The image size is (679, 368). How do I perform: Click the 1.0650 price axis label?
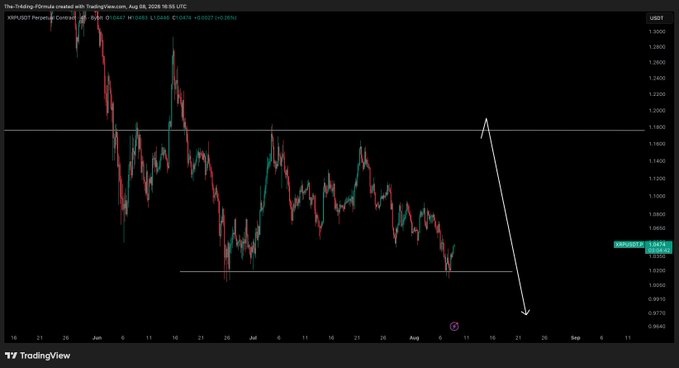pyautogui.click(x=657, y=228)
